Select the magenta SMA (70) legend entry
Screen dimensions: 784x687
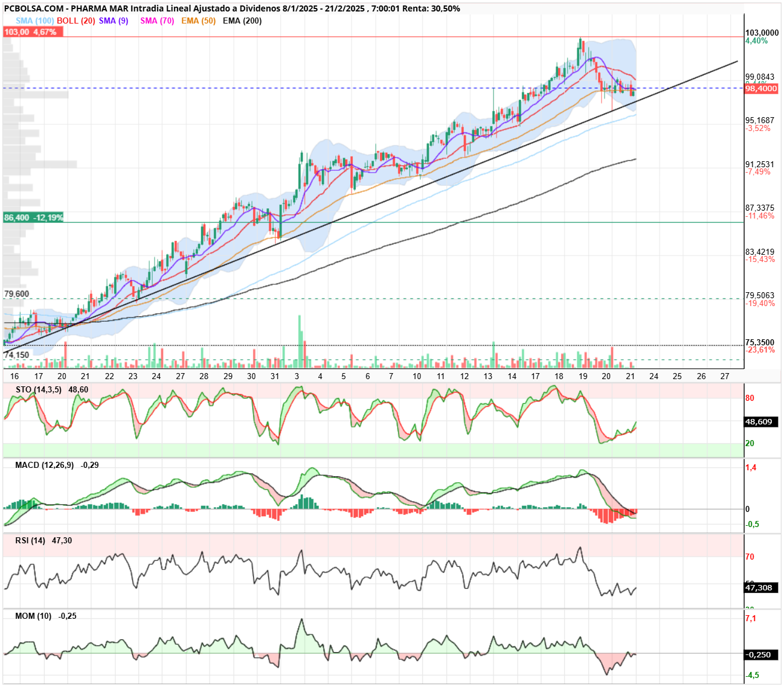click(x=157, y=21)
